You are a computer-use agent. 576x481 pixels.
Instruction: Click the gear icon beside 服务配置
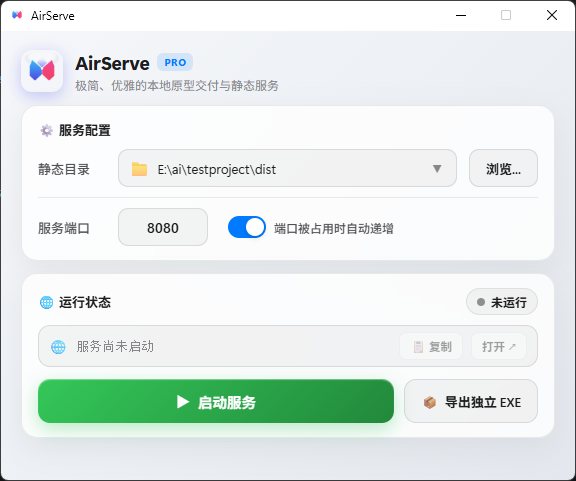pyautogui.click(x=47, y=130)
